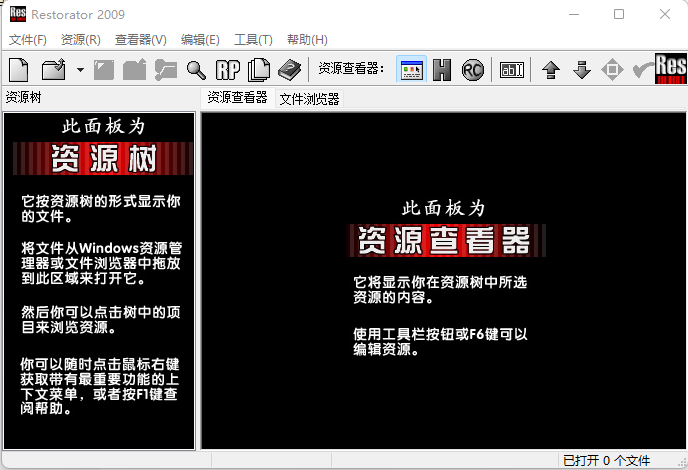This screenshot has width=688, height=470.
Task: Click the down arrow toolbar icon
Action: (x=582, y=70)
